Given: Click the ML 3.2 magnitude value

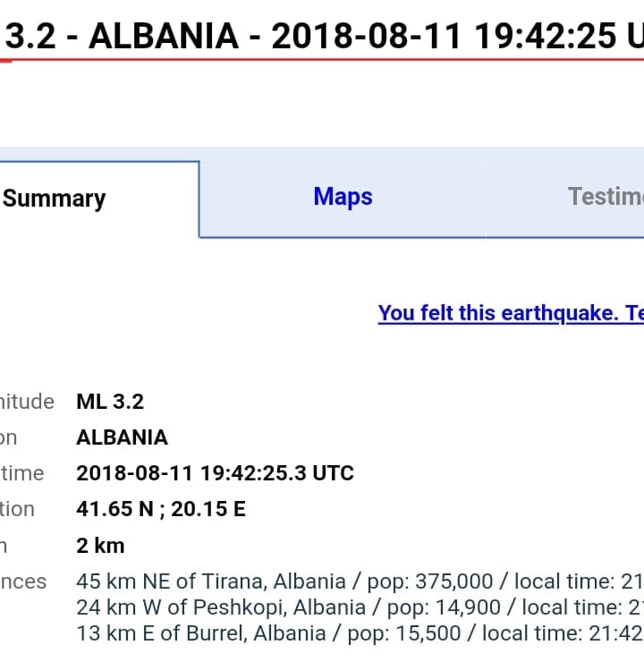Looking at the screenshot, I should 110,402.
